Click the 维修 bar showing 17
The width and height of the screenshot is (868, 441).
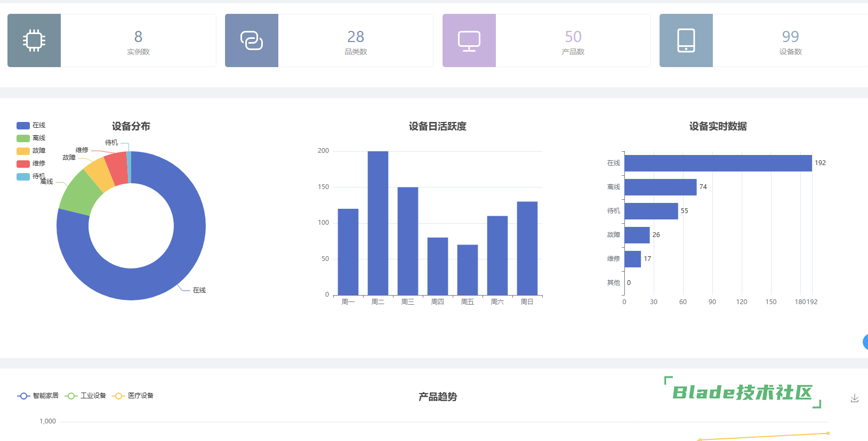[633, 259]
